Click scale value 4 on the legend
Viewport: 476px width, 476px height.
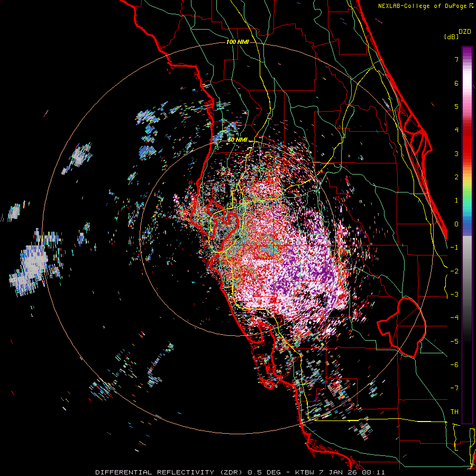(x=456, y=130)
